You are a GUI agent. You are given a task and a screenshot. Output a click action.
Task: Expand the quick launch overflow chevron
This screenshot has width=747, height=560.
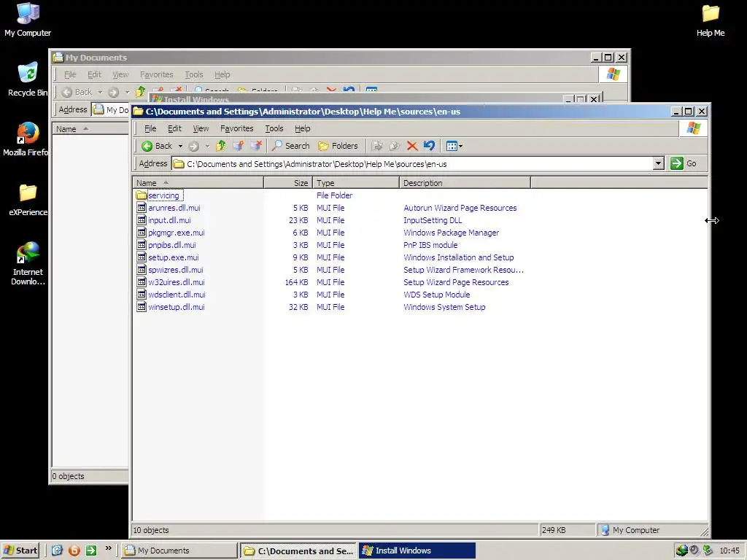click(109, 548)
